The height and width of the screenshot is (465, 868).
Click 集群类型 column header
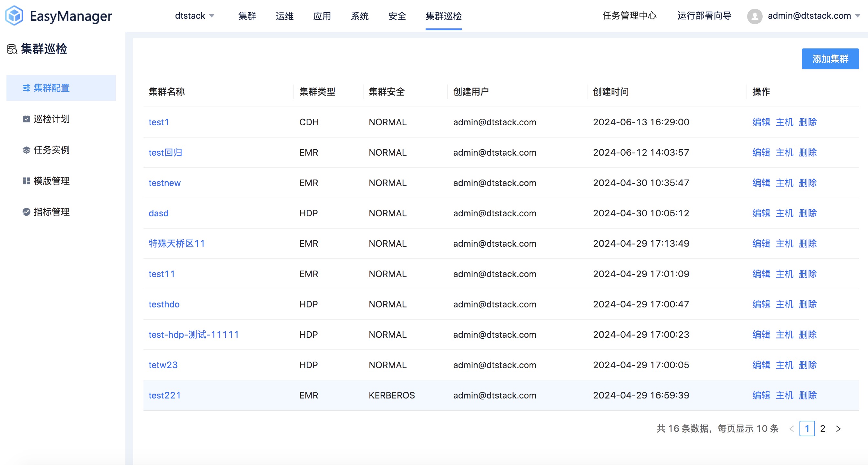coord(317,92)
